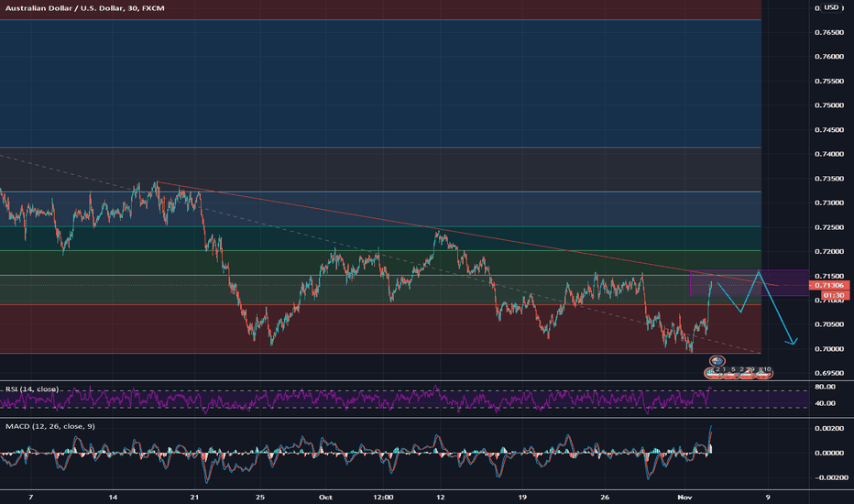Image resolution: width=854 pixels, height=504 pixels.
Task: Click the RSI 80.00 scale value
Action: tap(825, 387)
